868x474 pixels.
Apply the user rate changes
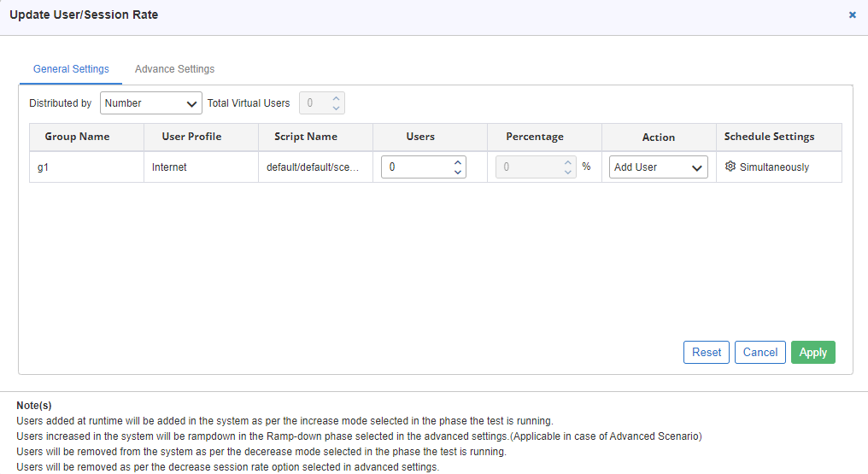coord(813,353)
